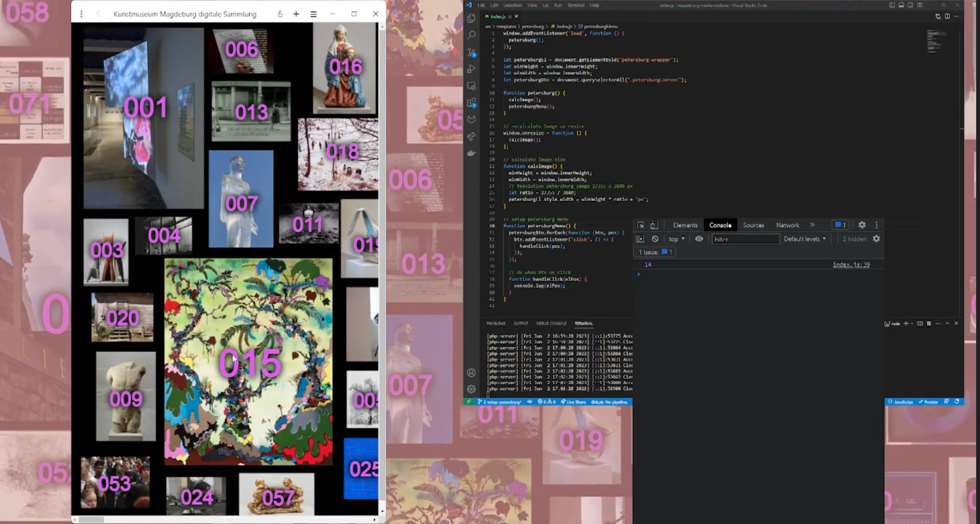Viewport: 980px width, 524px height.
Task: Open the terminal launch profile dropdown arrow
Action: point(912,323)
